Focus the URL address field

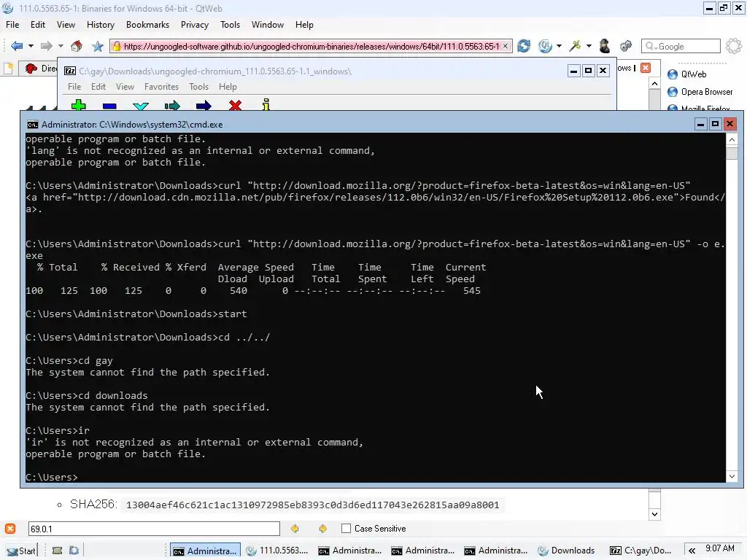(311, 46)
